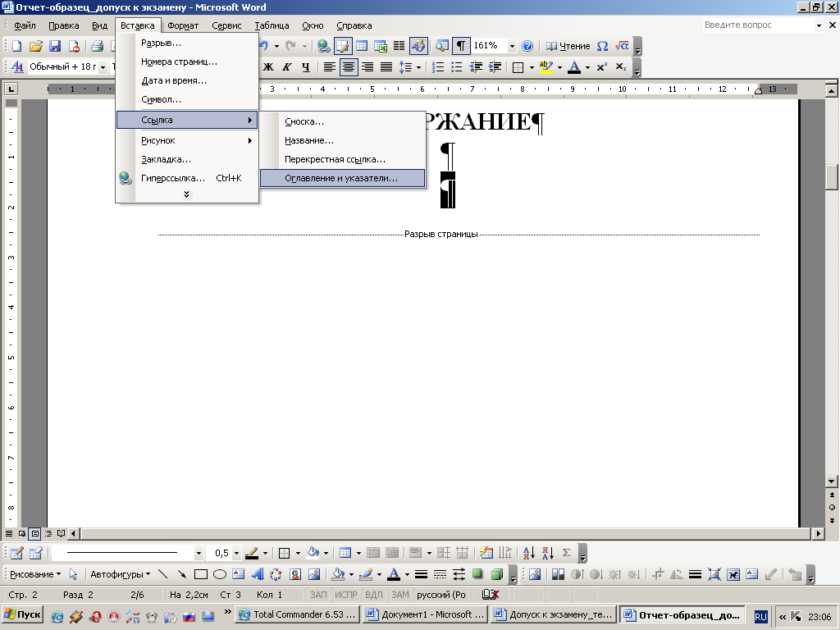This screenshot has width=840, height=630.
Task: Toggle Numbered list formatting
Action: click(438, 67)
